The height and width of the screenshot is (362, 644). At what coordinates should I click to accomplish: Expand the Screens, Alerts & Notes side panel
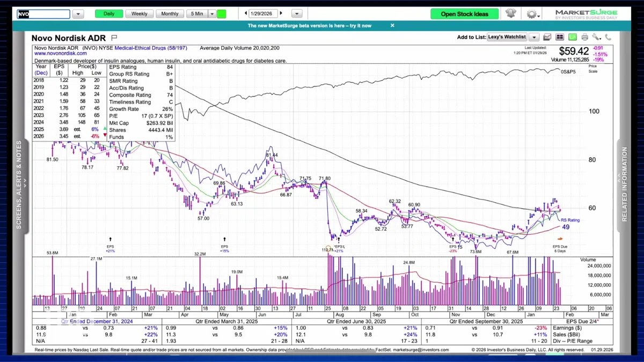pyautogui.click(x=19, y=185)
